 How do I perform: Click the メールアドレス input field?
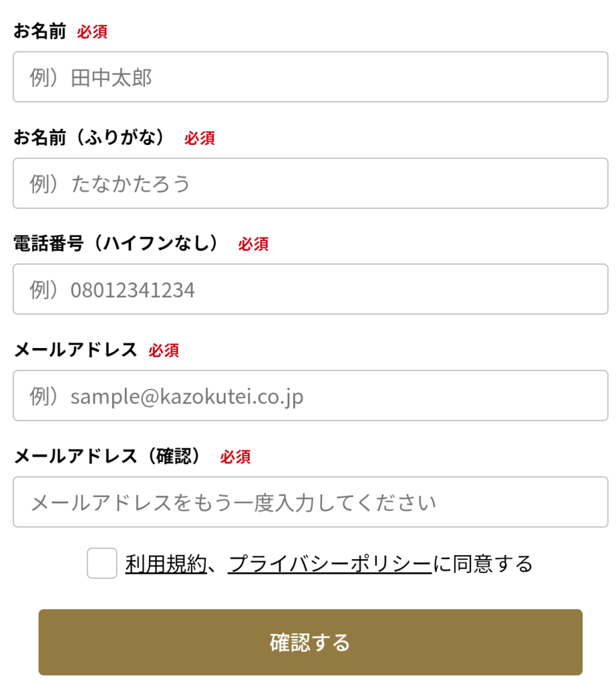pos(310,396)
